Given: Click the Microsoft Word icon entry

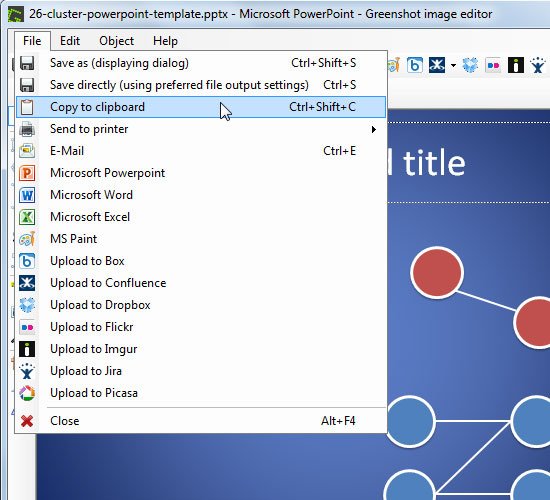Looking at the screenshot, I should pos(27,195).
